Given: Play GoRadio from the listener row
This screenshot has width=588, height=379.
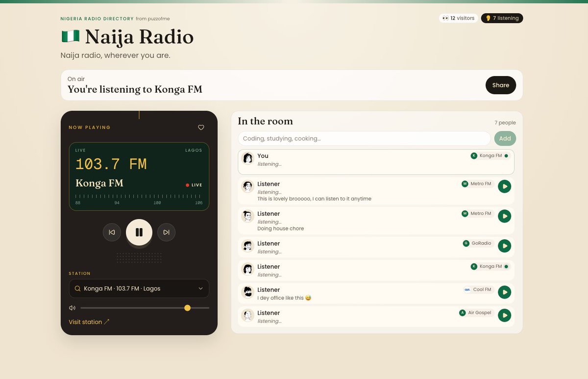Looking at the screenshot, I should click(x=505, y=246).
